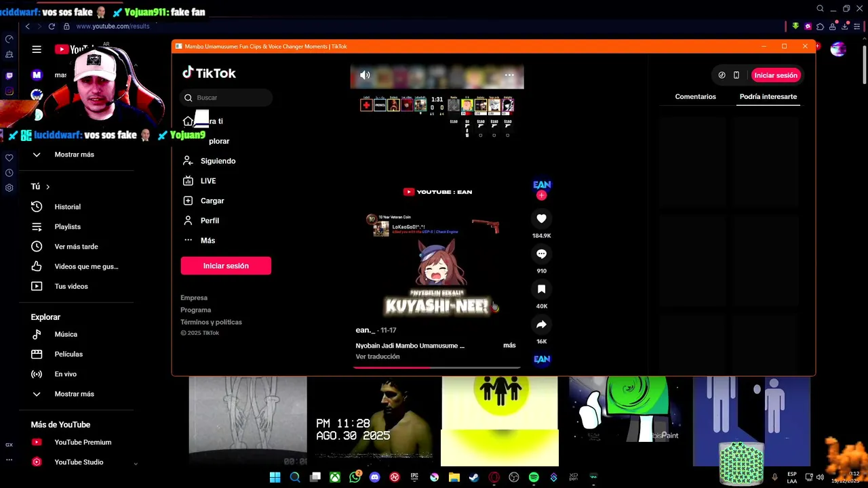Screen dimensions: 868x488
Task: Expand the video caption with más
Action: click(x=509, y=346)
